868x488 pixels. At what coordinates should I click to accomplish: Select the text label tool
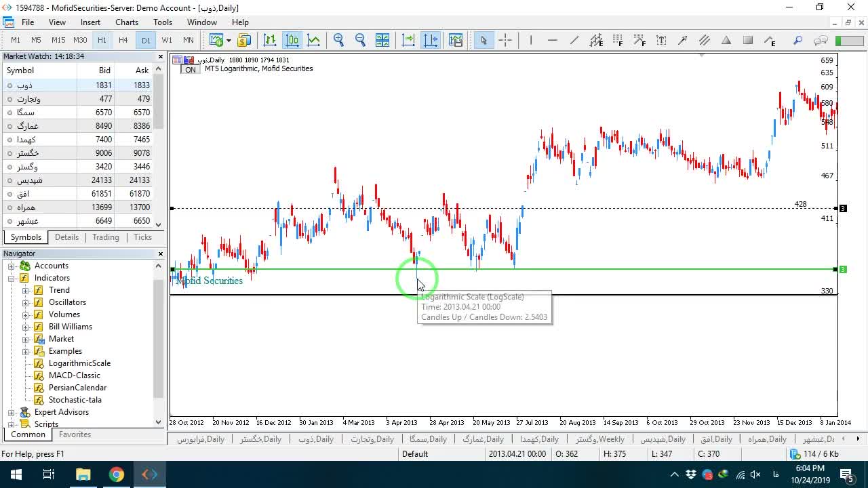click(x=661, y=40)
